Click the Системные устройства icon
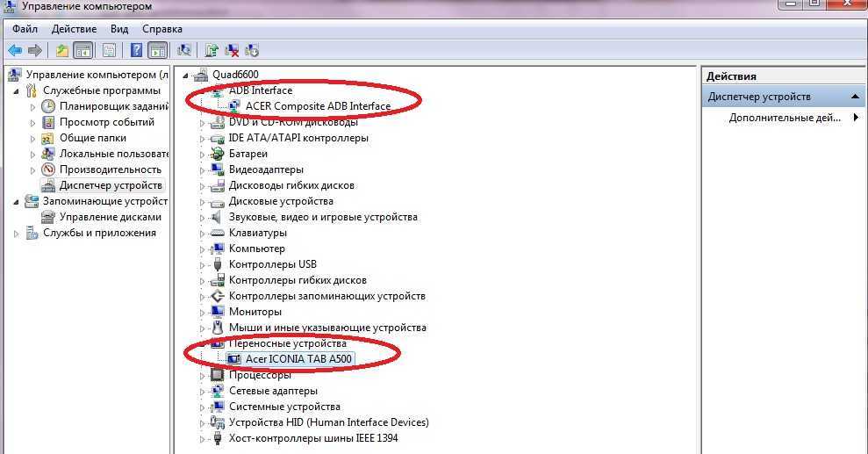This screenshot has width=868, height=454. [218, 407]
